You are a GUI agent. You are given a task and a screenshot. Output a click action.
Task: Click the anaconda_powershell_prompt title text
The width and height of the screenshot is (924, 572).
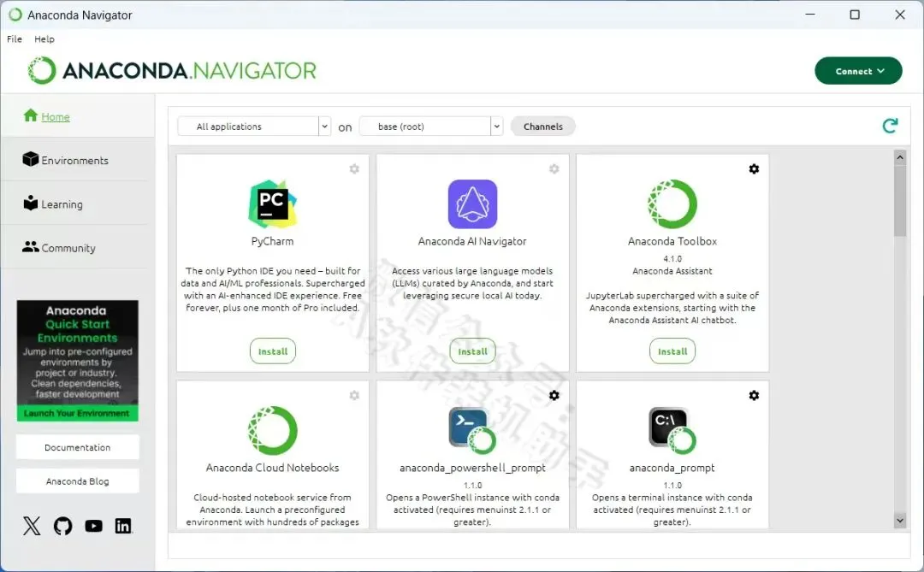pos(472,468)
